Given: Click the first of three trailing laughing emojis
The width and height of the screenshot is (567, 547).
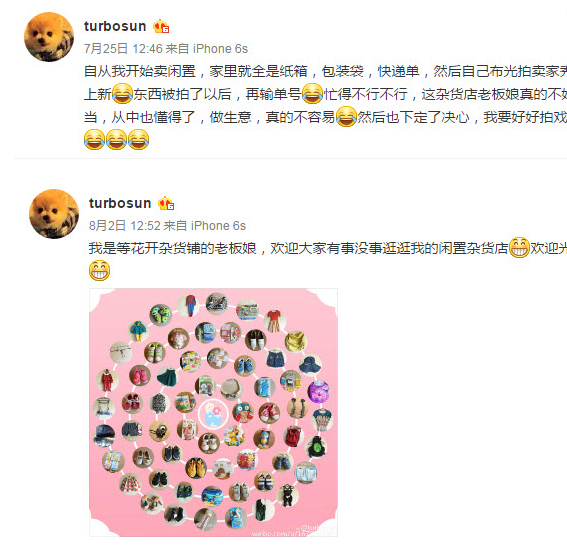Looking at the screenshot, I should [x=94, y=140].
